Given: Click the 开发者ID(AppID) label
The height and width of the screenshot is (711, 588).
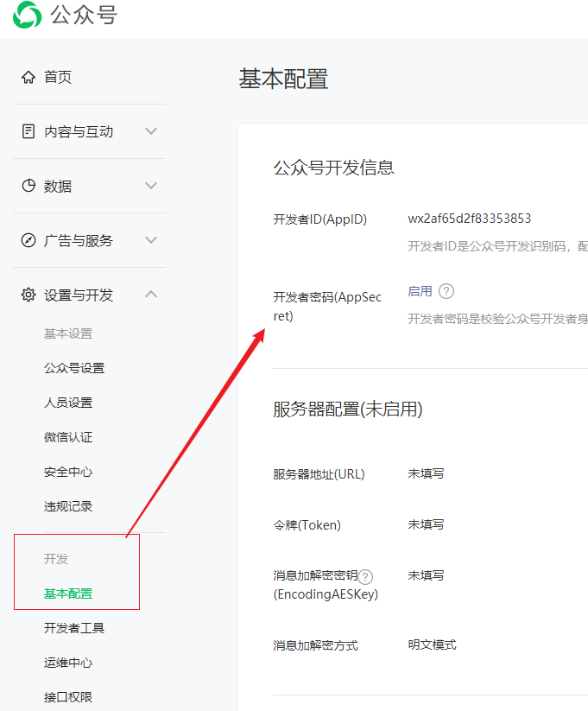Looking at the screenshot, I should (x=320, y=219).
